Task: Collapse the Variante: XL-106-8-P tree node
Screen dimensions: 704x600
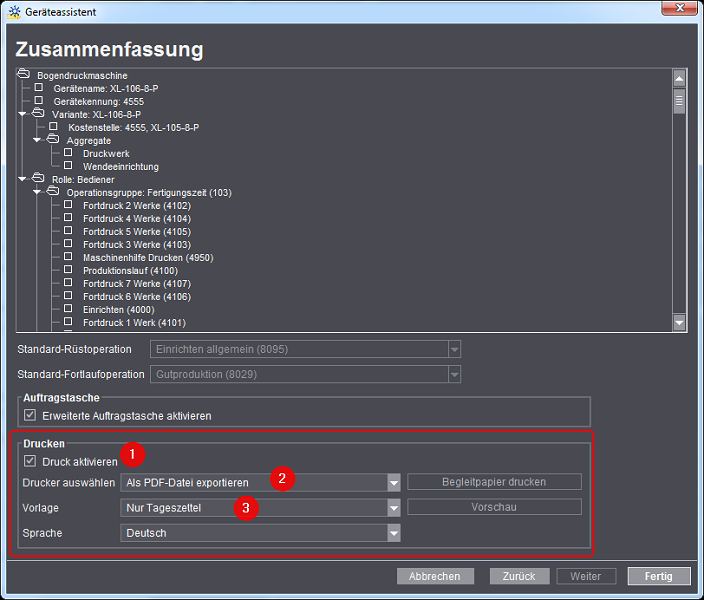Action: point(23,114)
